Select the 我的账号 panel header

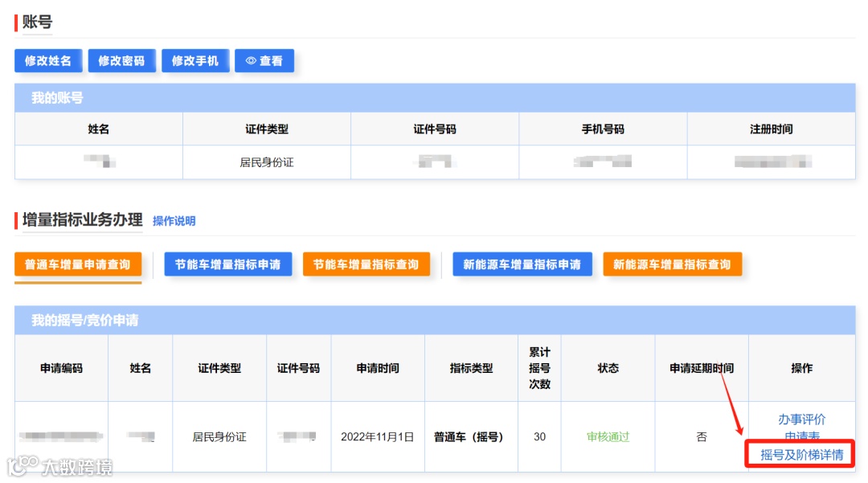[435, 98]
